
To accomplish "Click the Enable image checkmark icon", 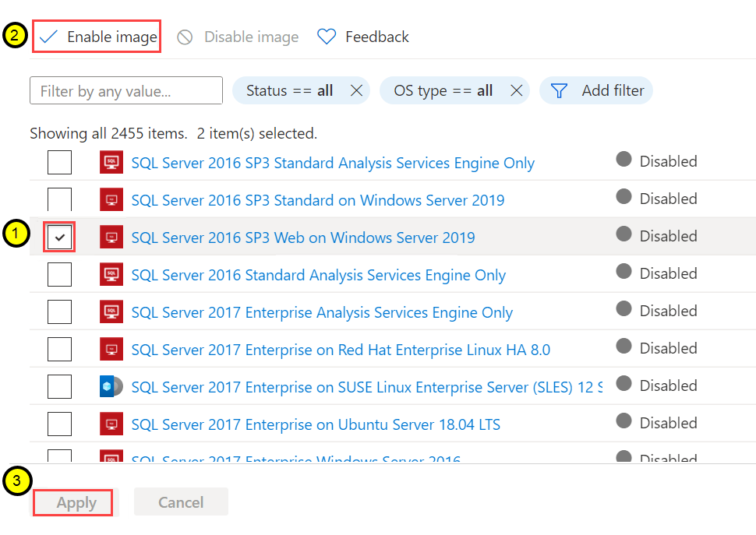I will (x=48, y=37).
